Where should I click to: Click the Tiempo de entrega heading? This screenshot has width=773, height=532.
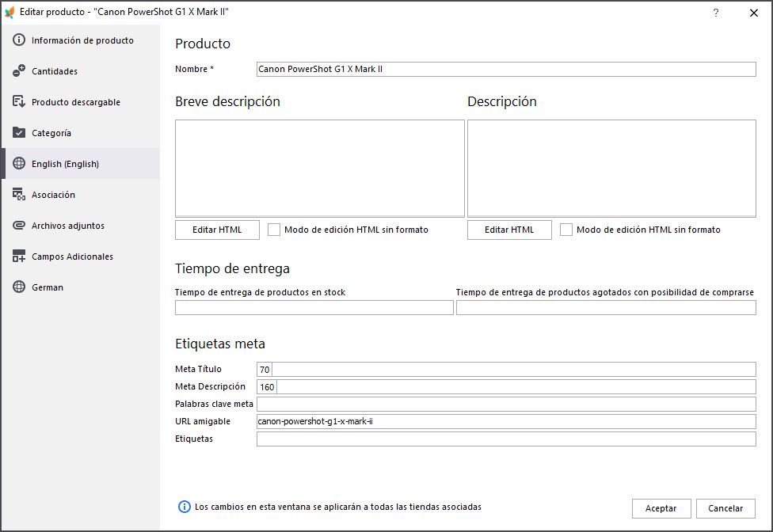232,268
